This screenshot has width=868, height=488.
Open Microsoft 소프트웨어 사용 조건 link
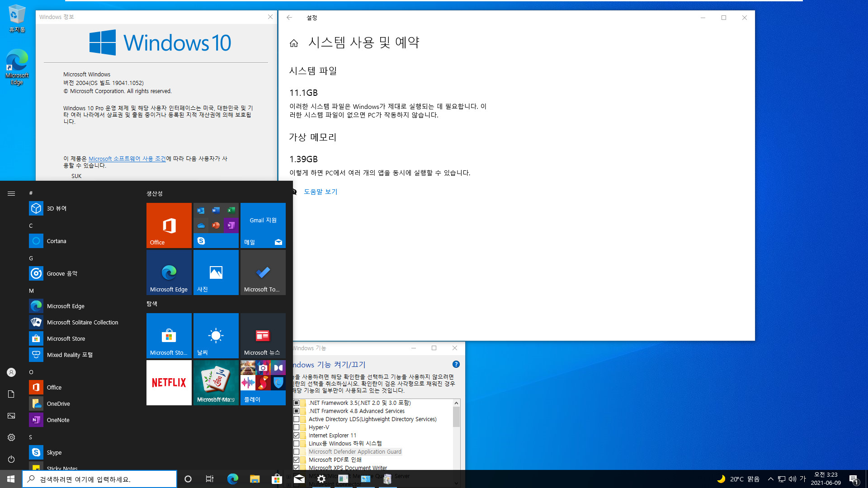coord(127,159)
